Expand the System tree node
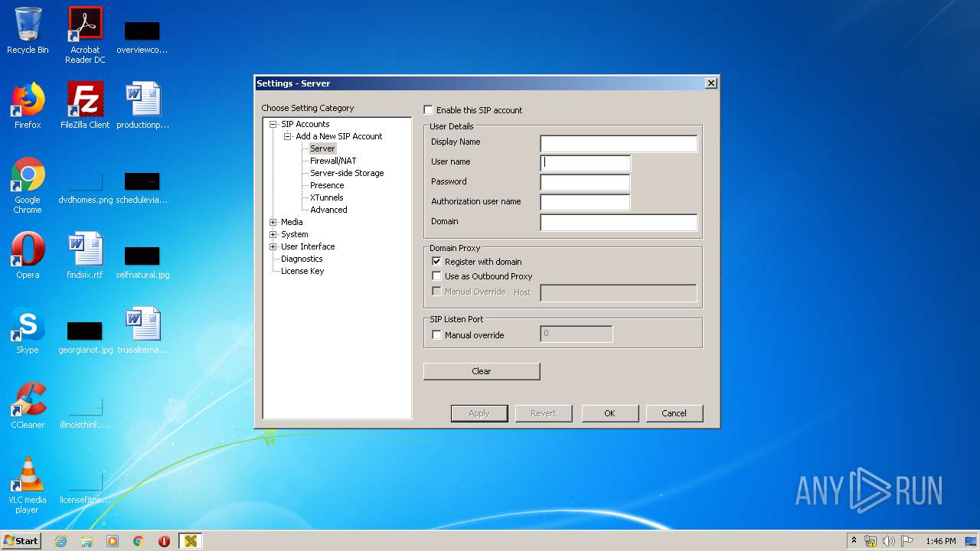This screenshot has height=551, width=980. tap(273, 234)
